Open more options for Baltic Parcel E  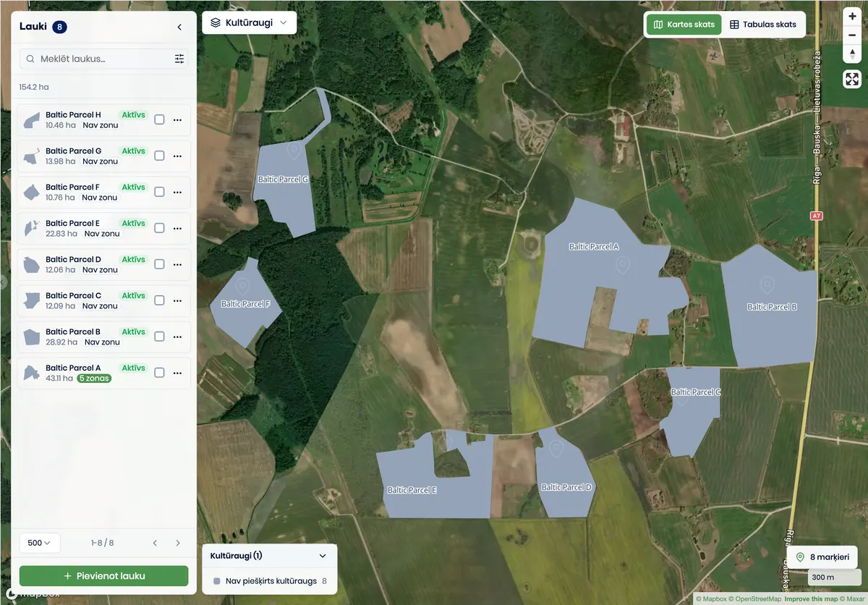tap(177, 229)
